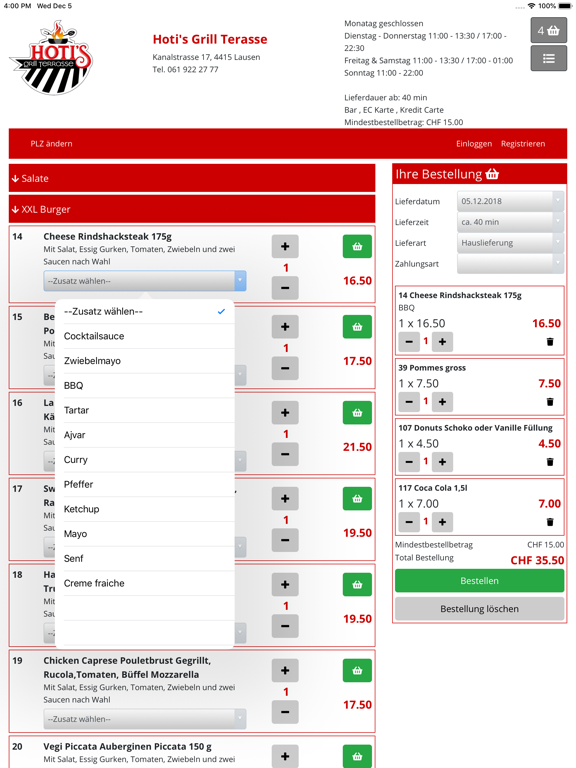Increase Coca Cola quantity in order
The image size is (576, 768).
click(442, 522)
